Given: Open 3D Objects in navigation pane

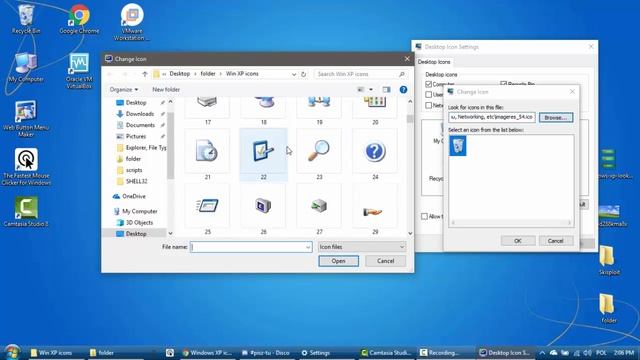Looking at the screenshot, I should pos(139,222).
